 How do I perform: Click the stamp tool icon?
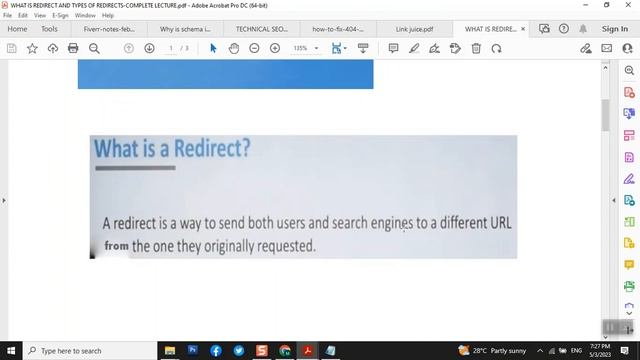(455, 49)
